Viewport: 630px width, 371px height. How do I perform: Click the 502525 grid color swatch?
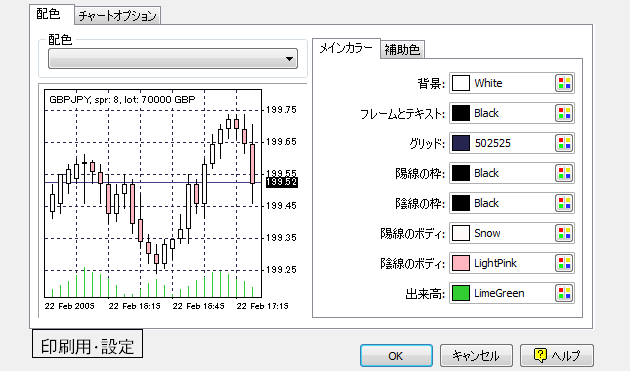pyautogui.click(x=461, y=143)
